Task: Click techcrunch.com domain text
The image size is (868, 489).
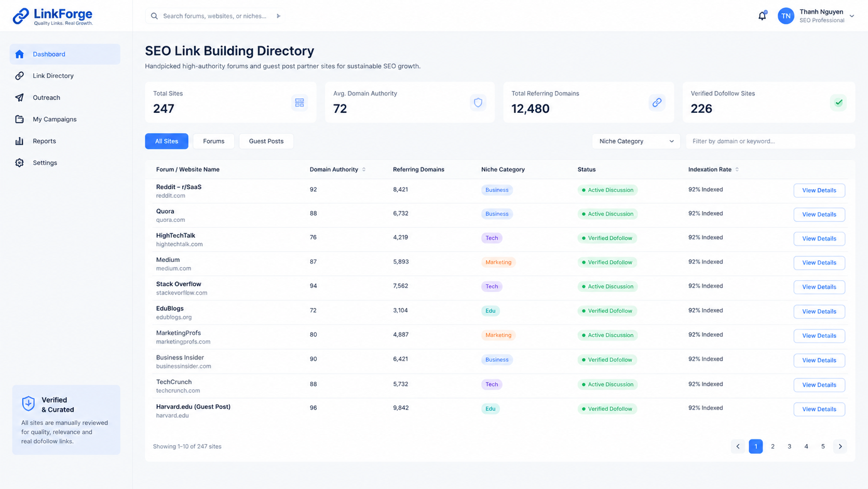Action: (178, 391)
